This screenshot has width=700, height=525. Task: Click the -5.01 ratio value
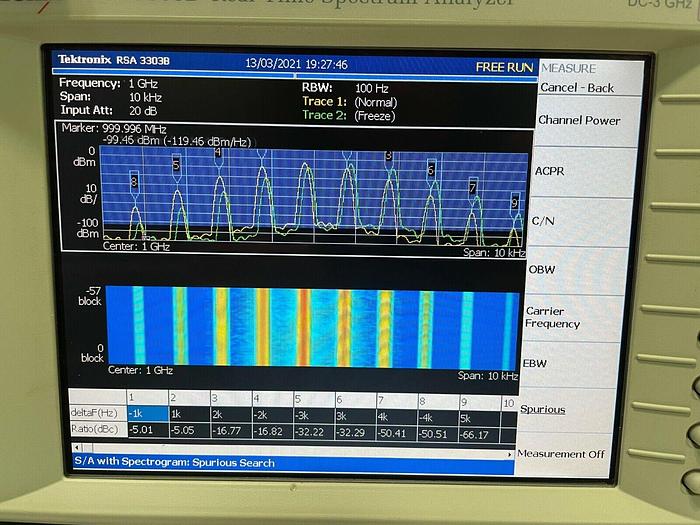pos(148,429)
